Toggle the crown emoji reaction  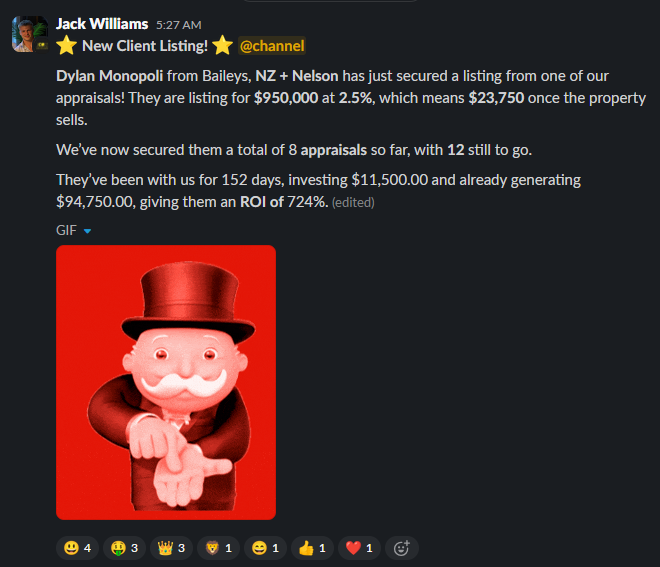172,548
